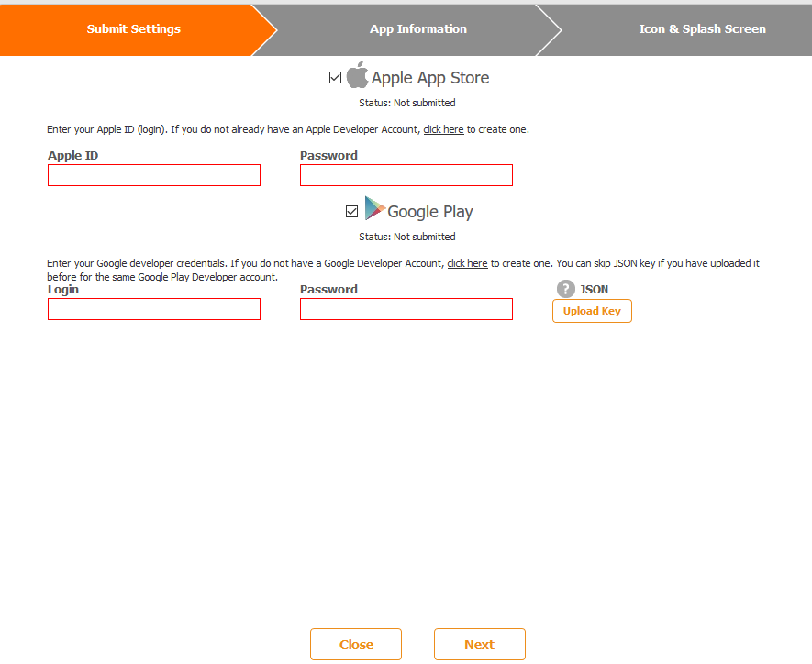Click the Apple 'Status: Not submitted' text
The image size is (812, 664).
pyautogui.click(x=407, y=103)
